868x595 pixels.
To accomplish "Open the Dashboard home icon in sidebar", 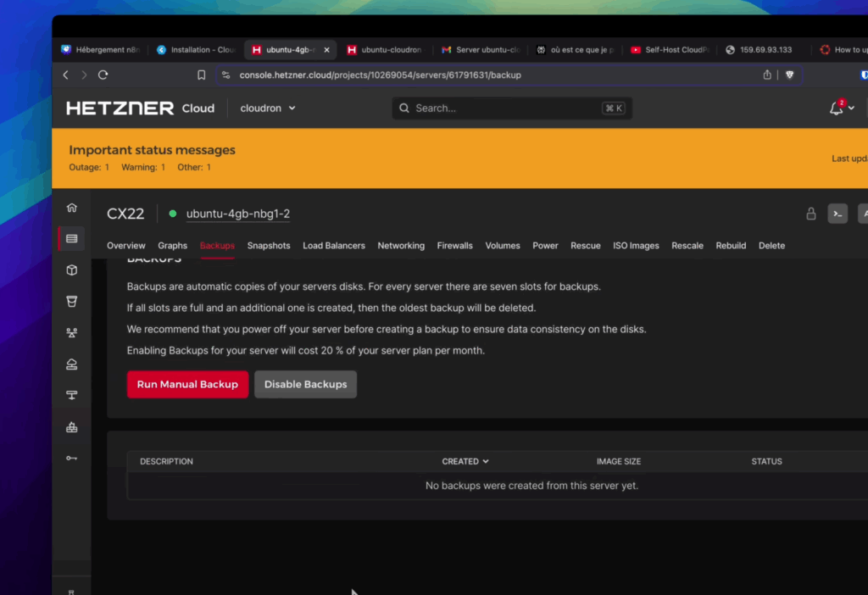I will [72, 208].
